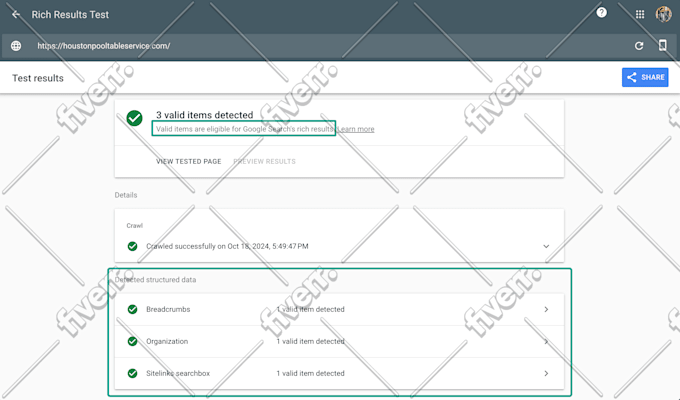The image size is (680, 400).
Task: Click the globe icon beside the URL
Action: click(16, 46)
